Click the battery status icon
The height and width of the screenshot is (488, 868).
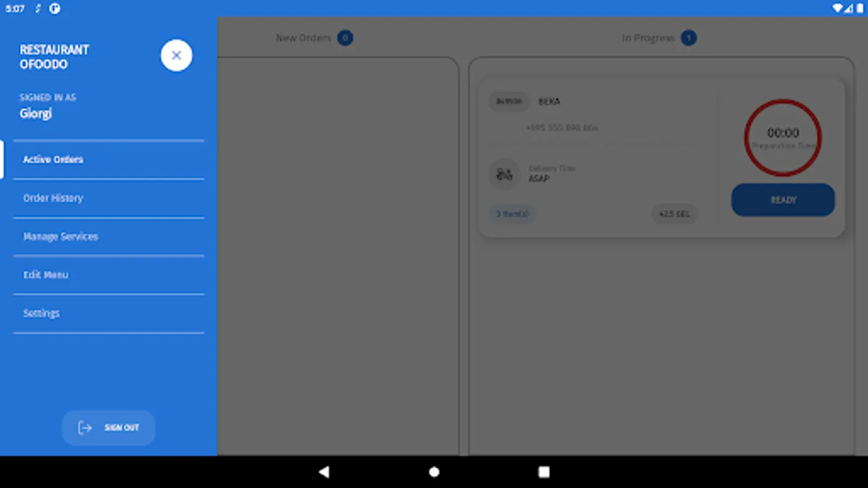point(860,8)
